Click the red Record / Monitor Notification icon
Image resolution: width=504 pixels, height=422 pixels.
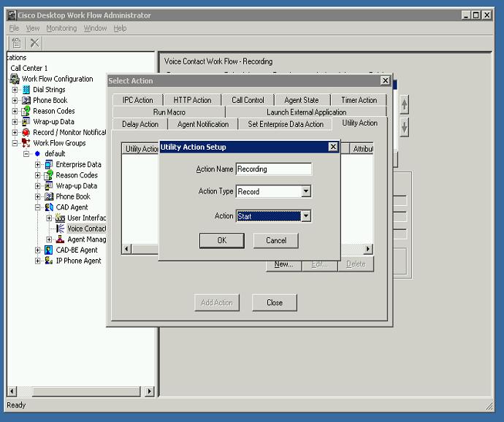pyautogui.click(x=26, y=132)
